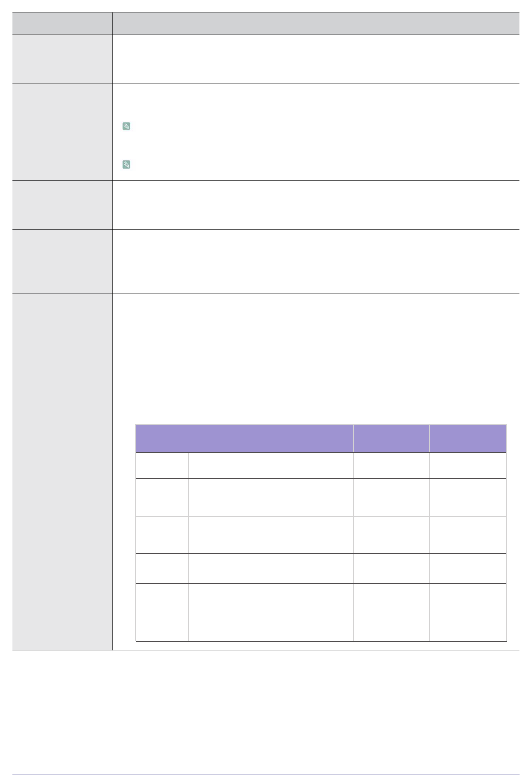Click the middle purple header cell
This screenshot has width=532, height=778.
(x=391, y=439)
